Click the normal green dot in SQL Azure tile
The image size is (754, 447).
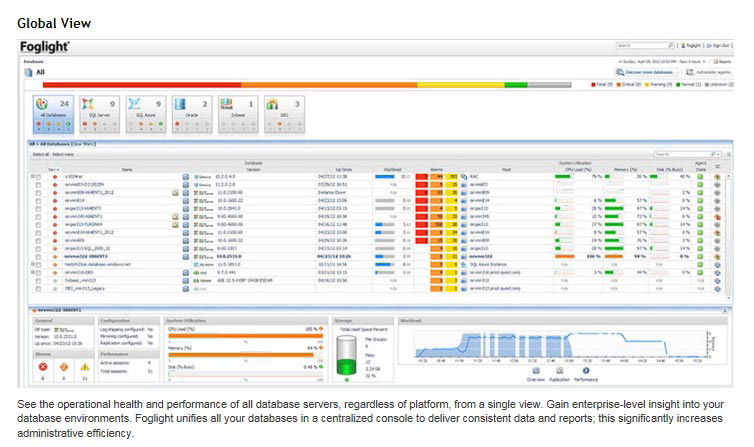click(161, 124)
